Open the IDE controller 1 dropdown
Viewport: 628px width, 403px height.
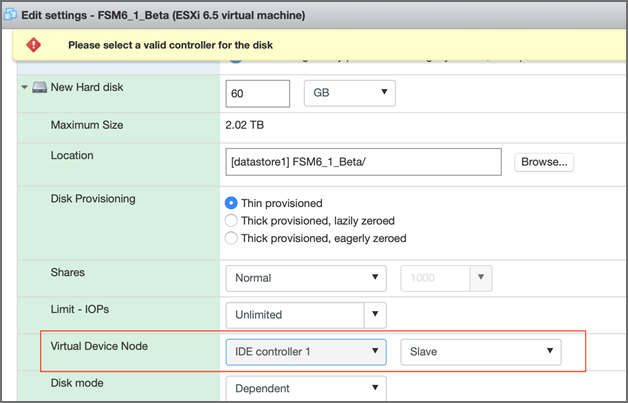point(306,351)
